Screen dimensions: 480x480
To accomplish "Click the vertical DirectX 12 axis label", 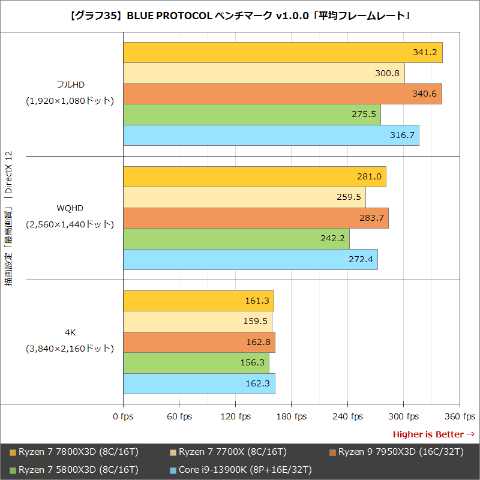I will (9, 218).
